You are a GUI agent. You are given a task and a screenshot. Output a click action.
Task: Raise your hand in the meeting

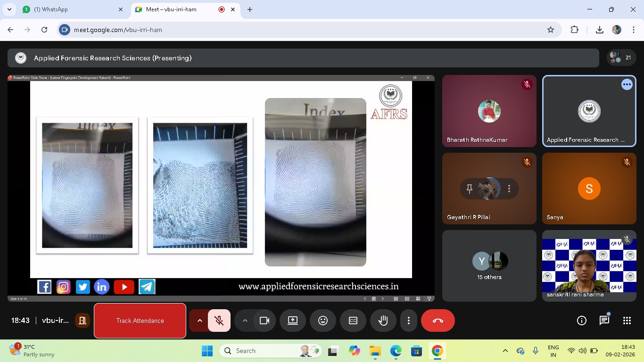(x=383, y=321)
